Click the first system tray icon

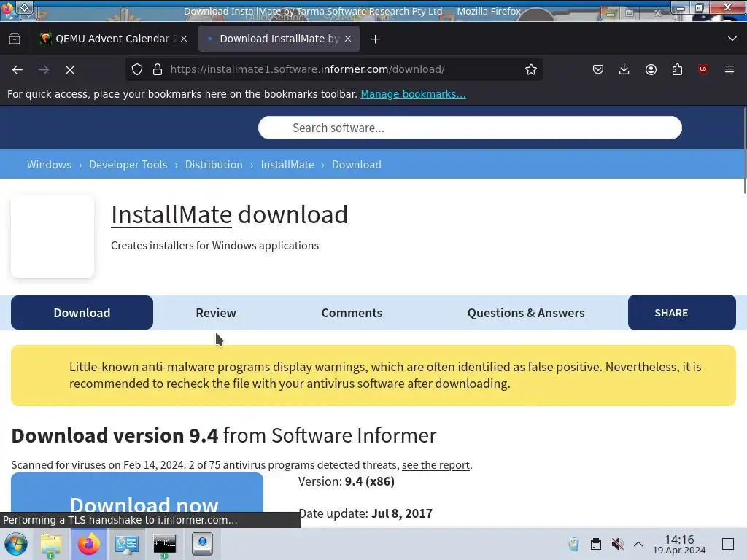pyautogui.click(x=574, y=544)
